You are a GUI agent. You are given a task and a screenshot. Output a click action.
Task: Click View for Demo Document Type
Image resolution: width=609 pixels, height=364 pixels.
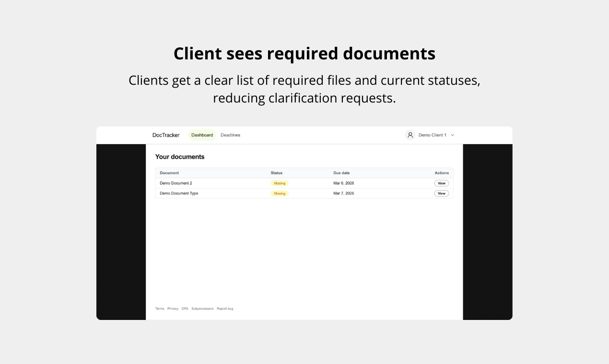pyautogui.click(x=441, y=193)
